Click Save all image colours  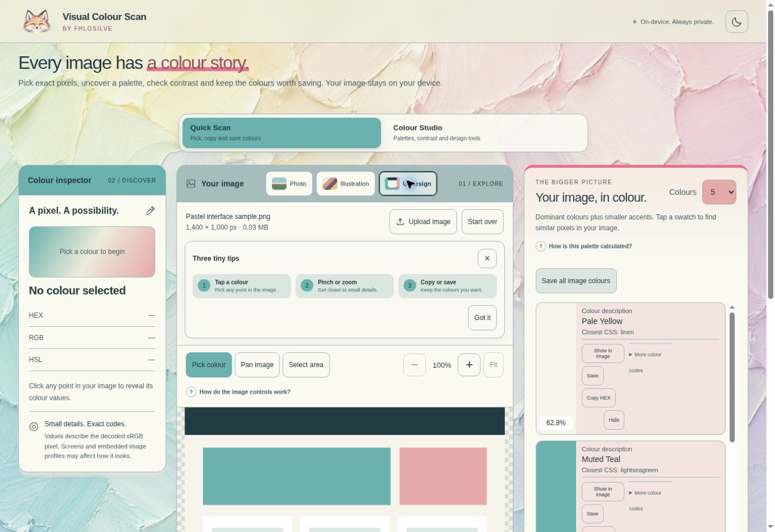[x=576, y=281]
